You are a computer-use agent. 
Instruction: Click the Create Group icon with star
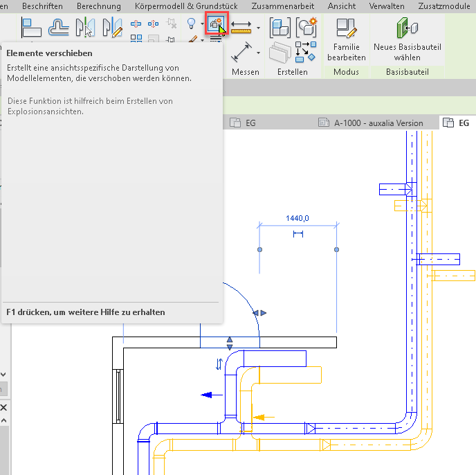coord(306,27)
